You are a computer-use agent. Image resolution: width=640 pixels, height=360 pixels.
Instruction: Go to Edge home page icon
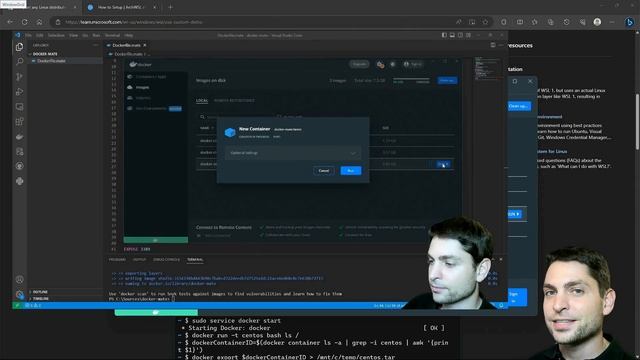pyautogui.click(x=39, y=22)
